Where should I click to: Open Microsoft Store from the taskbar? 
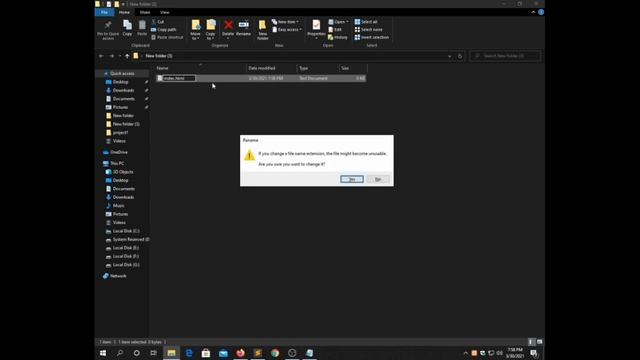[x=206, y=353]
